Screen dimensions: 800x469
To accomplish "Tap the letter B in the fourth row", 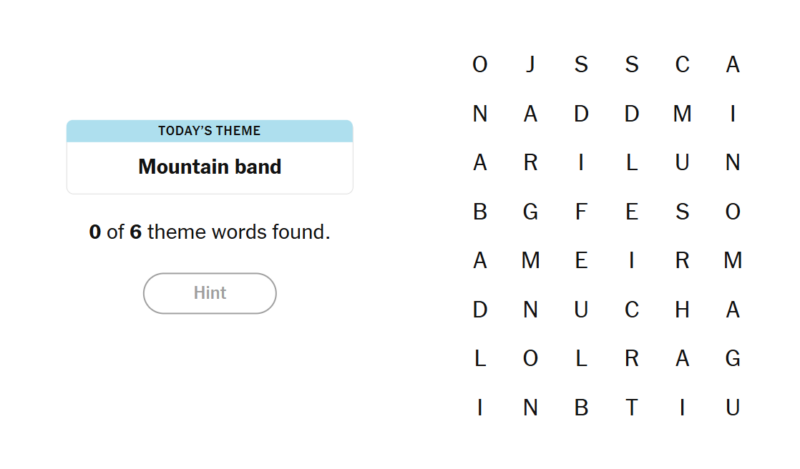I will [480, 212].
